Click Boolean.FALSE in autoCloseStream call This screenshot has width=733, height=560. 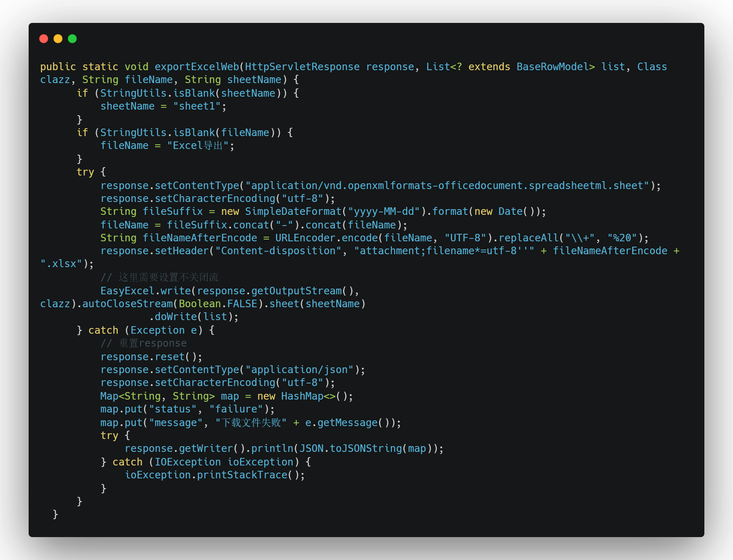pos(218,304)
